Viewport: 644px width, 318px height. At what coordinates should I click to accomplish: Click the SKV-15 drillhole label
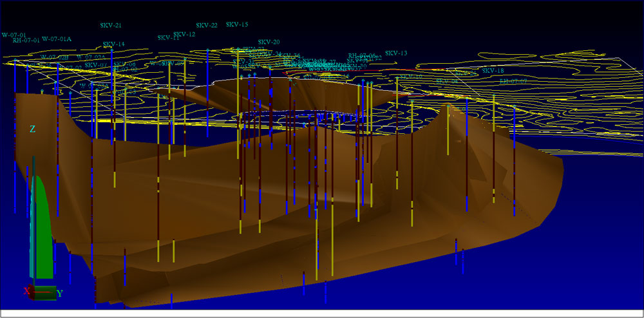237,24
